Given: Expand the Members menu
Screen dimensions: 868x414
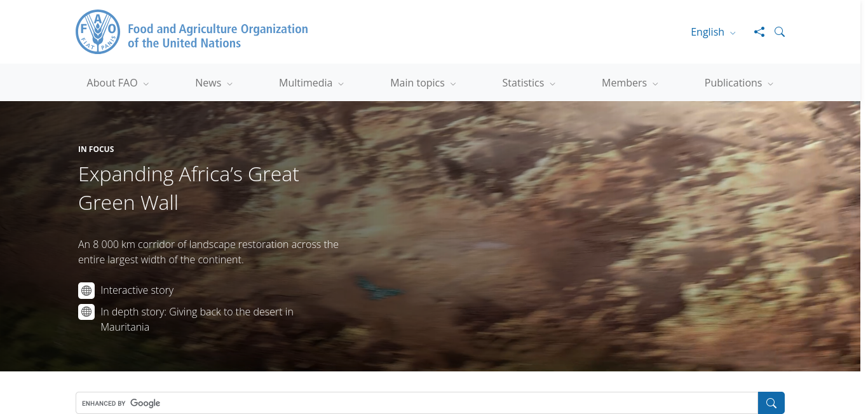Looking at the screenshot, I should pyautogui.click(x=630, y=83).
